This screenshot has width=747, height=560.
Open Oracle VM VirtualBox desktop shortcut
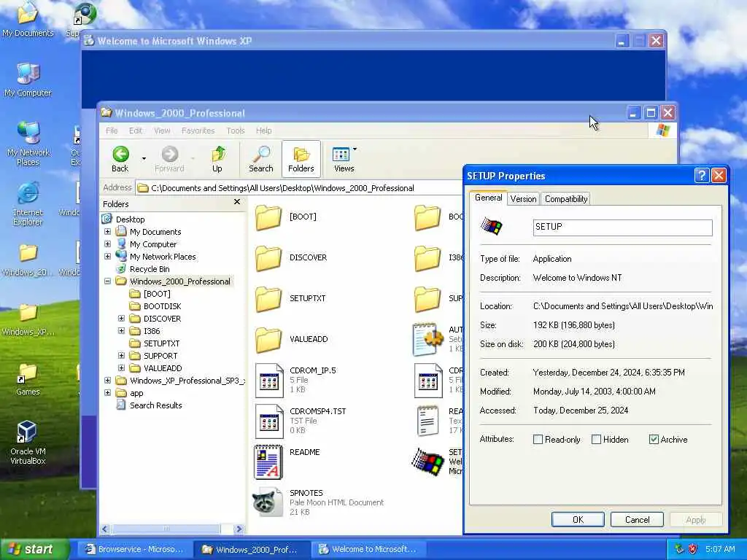[28, 443]
